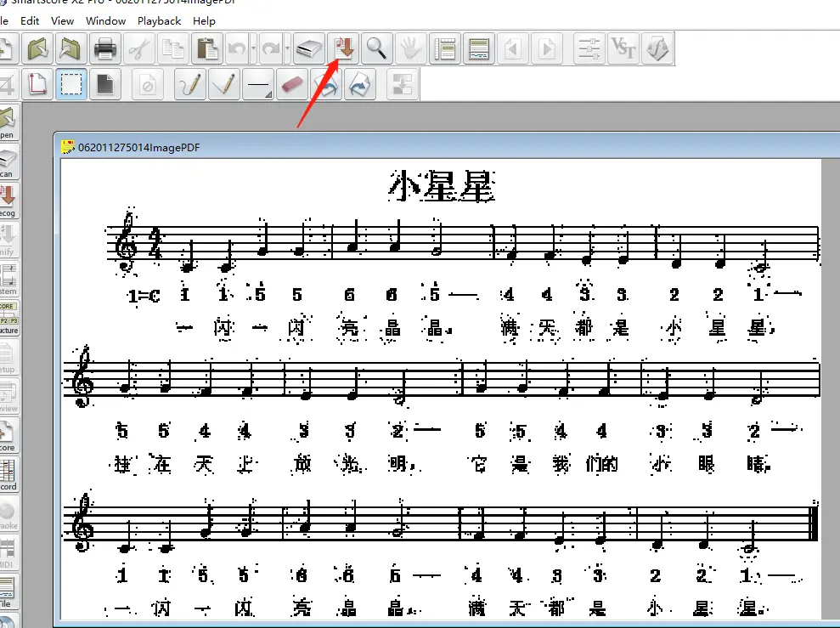Click the dark page invert icon

click(x=105, y=84)
